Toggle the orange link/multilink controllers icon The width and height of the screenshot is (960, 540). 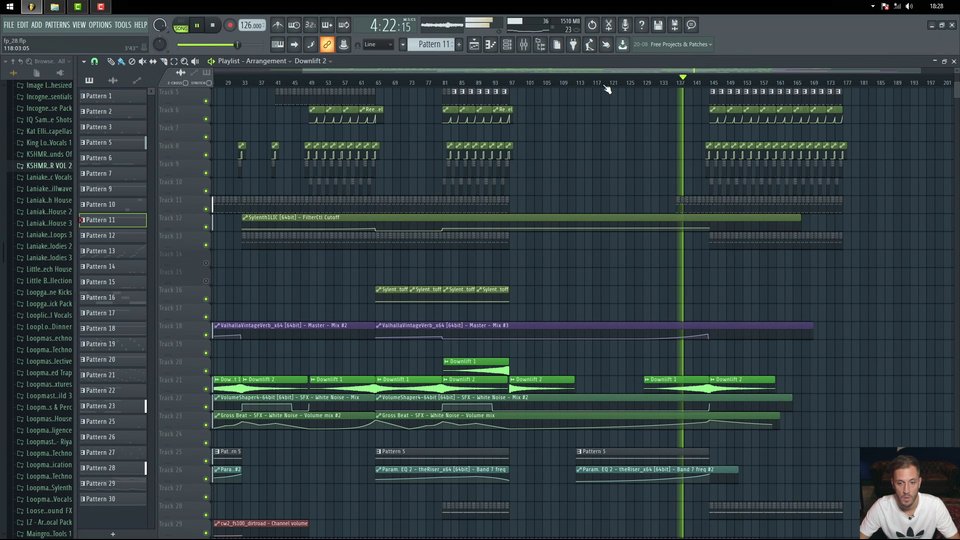click(327, 44)
